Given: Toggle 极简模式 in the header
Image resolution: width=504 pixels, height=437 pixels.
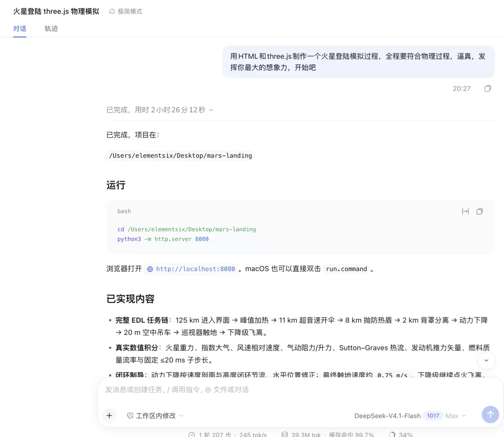Looking at the screenshot, I should coord(126,12).
